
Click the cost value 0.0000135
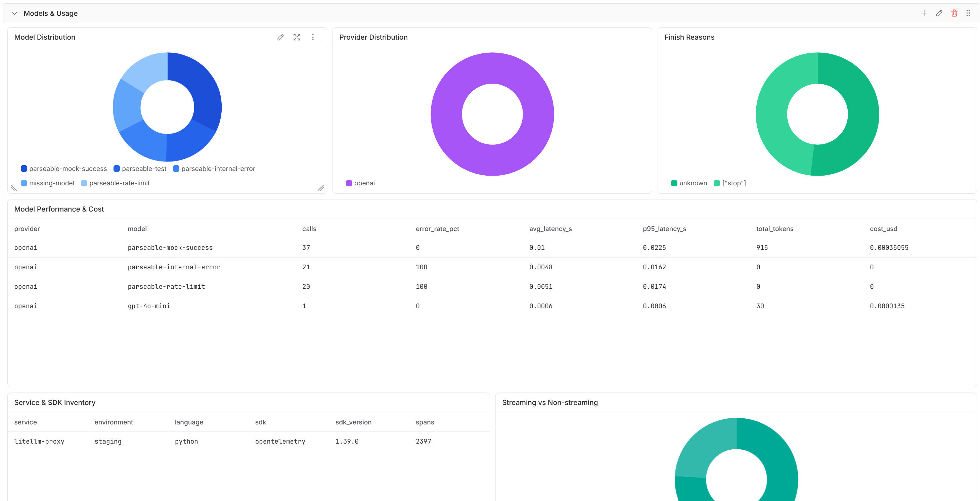coord(887,306)
